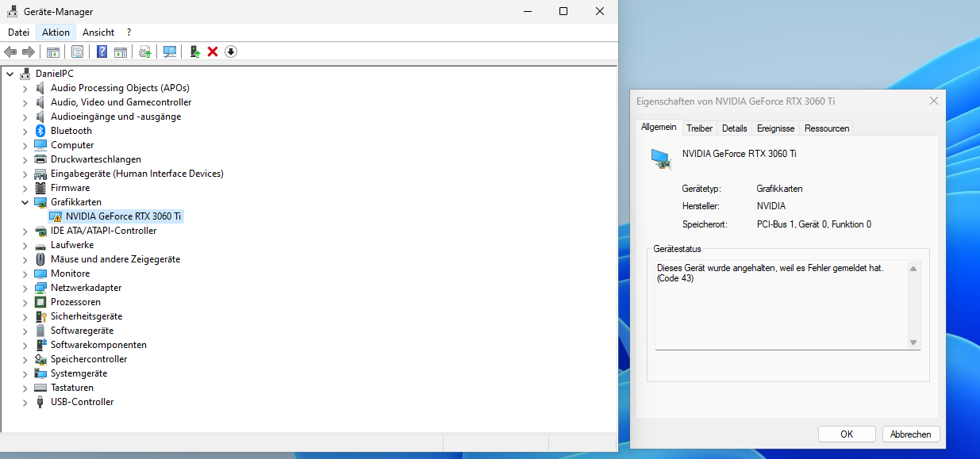
Task: Toggle the console tree toolbar icon
Action: coord(53,52)
